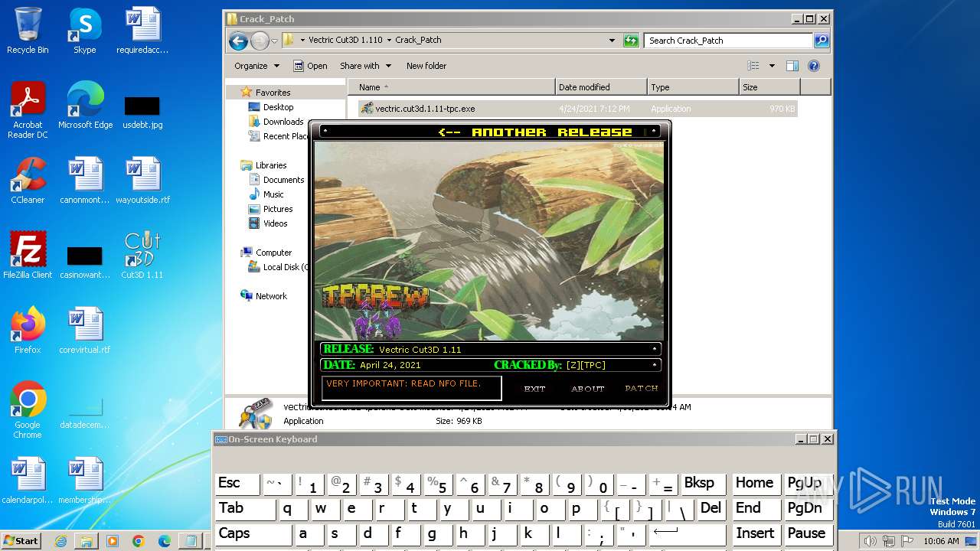Open Recycle Bin desktop icon
The width and height of the screenshot is (980, 551).
click(28, 31)
